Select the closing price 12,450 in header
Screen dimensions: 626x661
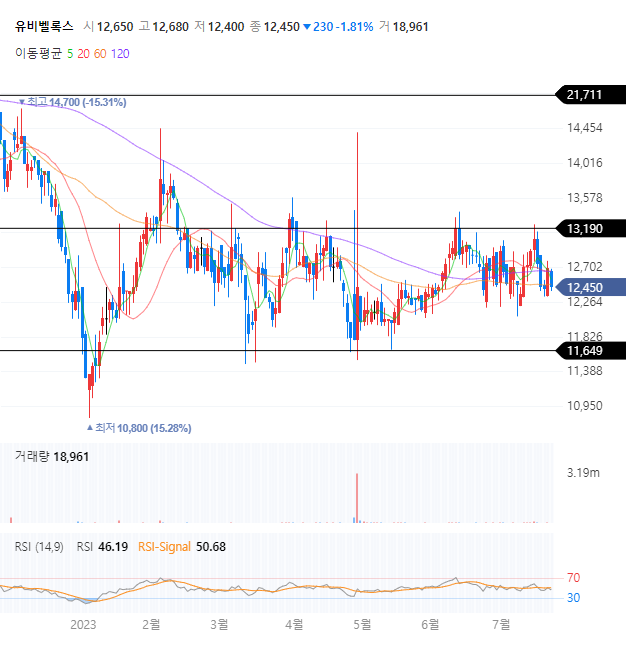pos(282,27)
